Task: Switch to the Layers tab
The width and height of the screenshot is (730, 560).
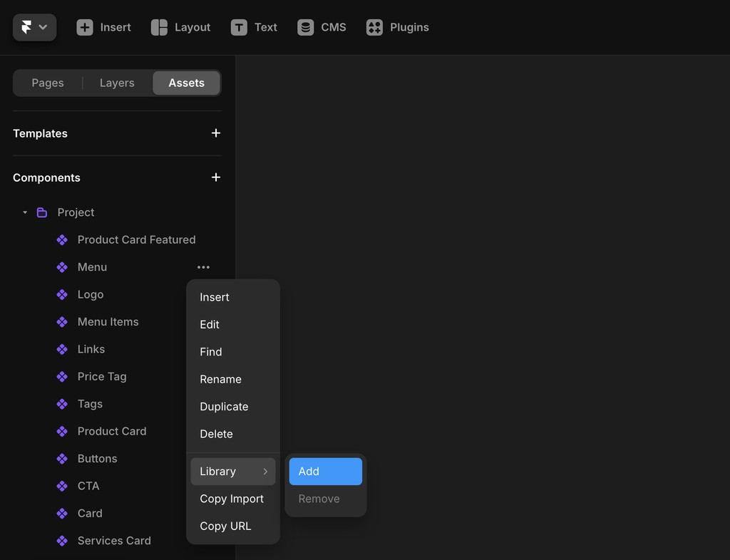Action: 117,83
